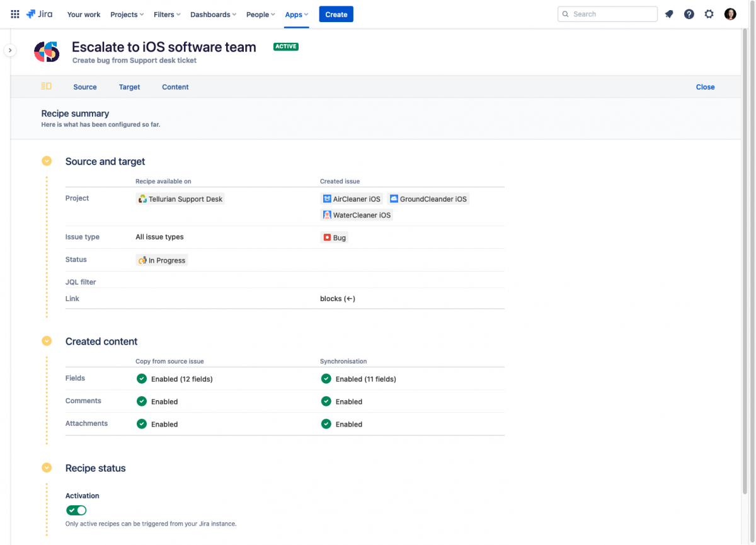The image size is (756, 545).
Task: Open help using the question mark icon
Action: pyautogui.click(x=689, y=14)
